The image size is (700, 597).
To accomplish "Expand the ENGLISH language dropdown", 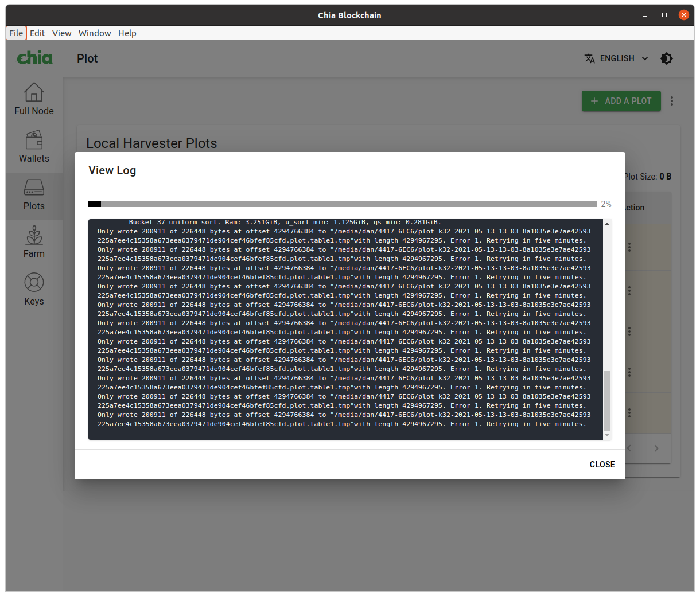I will pyautogui.click(x=617, y=58).
